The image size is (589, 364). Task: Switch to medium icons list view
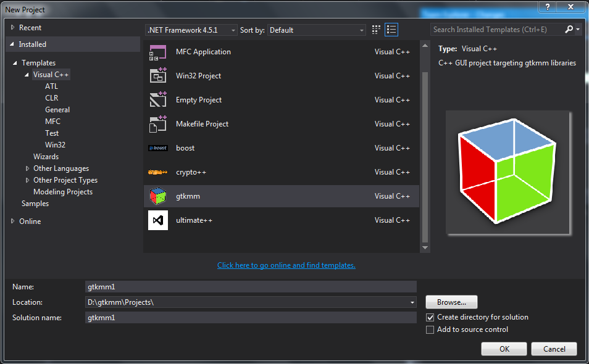391,30
